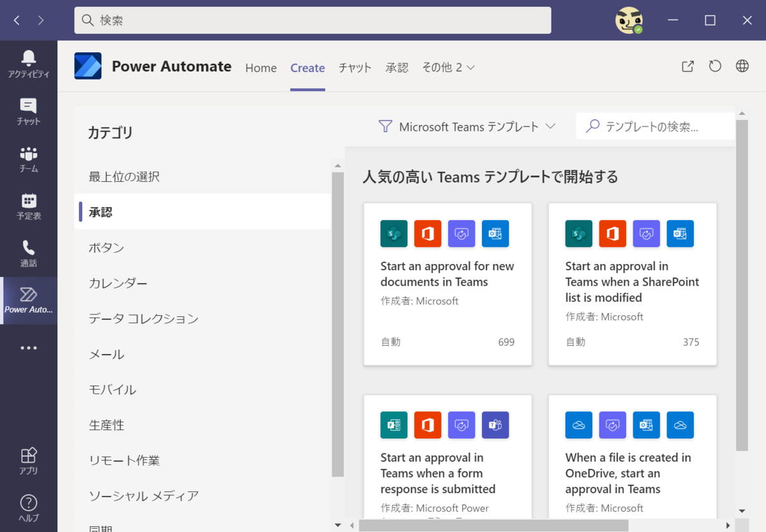Click the usage count 375
This screenshot has height=532, width=766.
691,342
